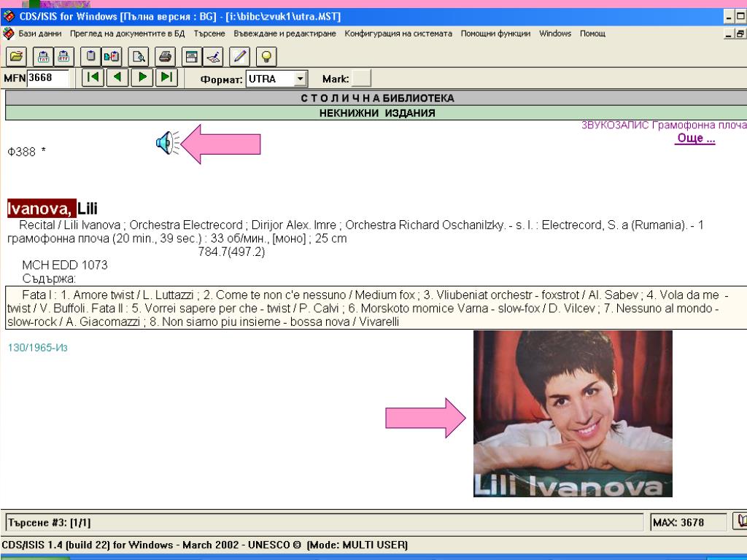This screenshot has width=747, height=560.
Task: Open the Помощни функции menu
Action: click(495, 34)
